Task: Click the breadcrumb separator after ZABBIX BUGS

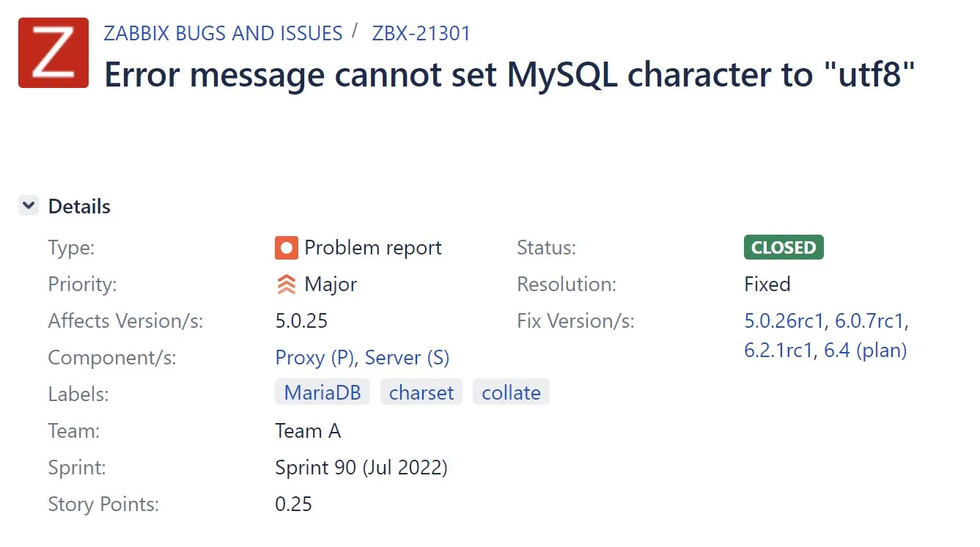Action: (356, 32)
